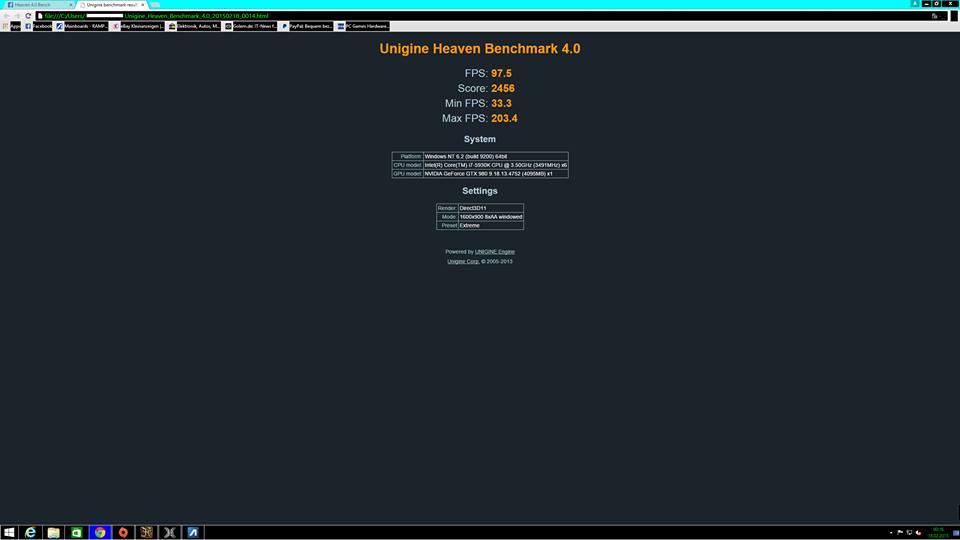This screenshot has height=540, width=960.
Task: Open the blue slash icon app on the taskbar
Action: pyautogui.click(x=193, y=532)
